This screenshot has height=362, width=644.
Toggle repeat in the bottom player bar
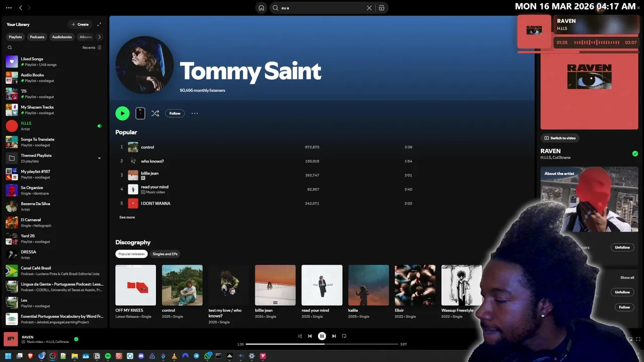tap(344, 336)
